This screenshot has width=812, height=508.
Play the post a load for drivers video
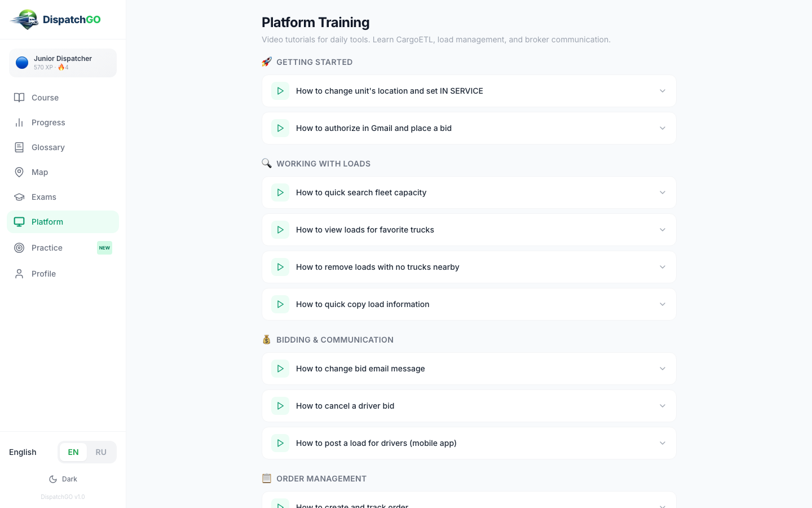pos(280,443)
